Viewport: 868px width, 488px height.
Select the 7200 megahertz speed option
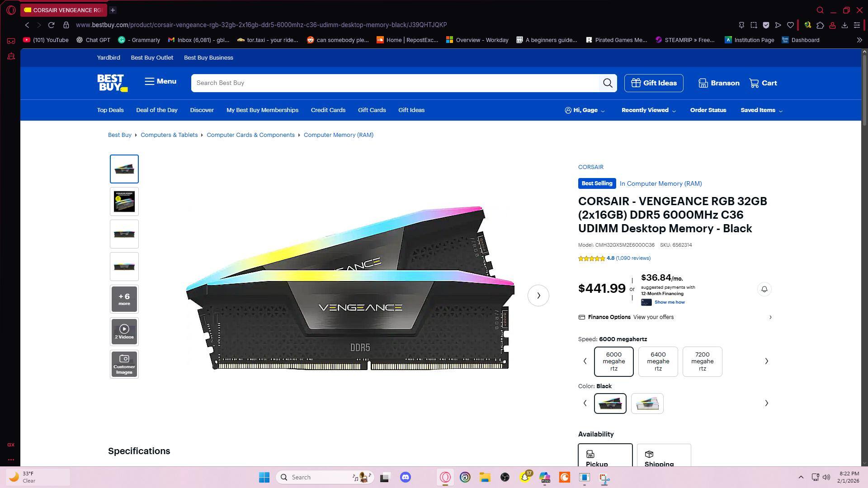(702, 361)
